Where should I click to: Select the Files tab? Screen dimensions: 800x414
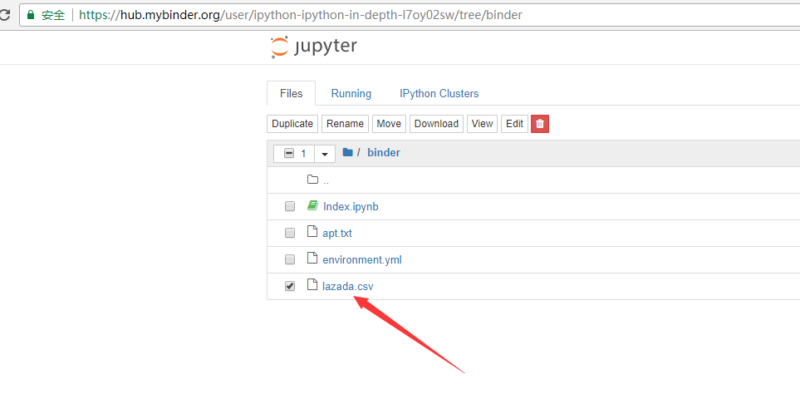point(291,93)
